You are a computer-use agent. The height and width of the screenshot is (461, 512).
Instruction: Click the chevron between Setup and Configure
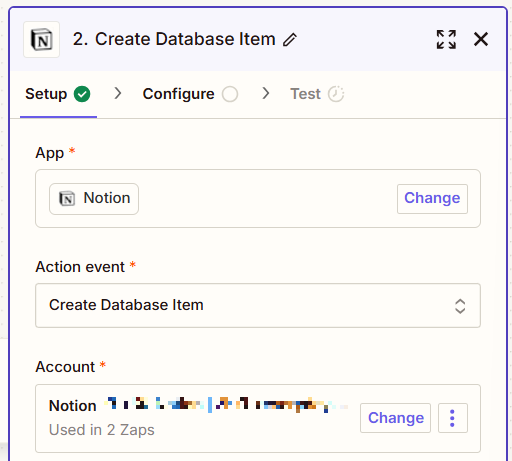pyautogui.click(x=118, y=93)
